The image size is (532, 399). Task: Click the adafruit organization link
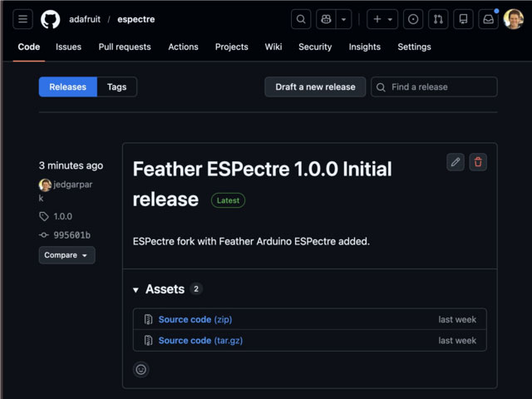[85, 19]
